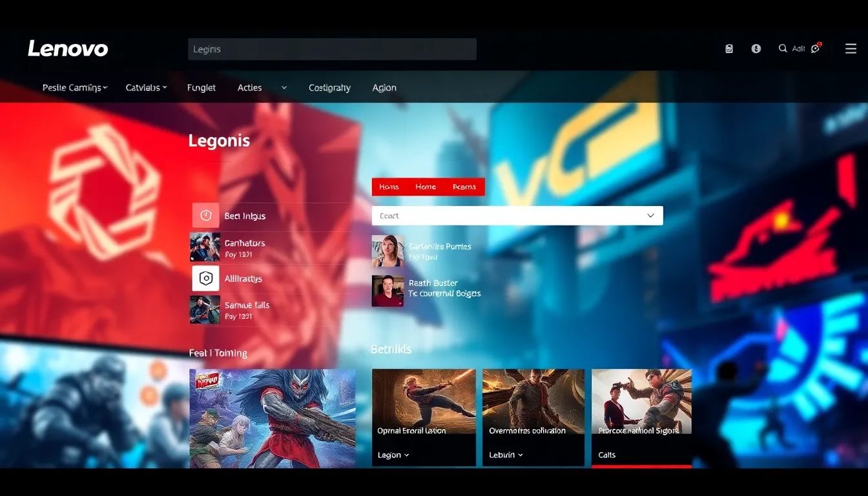This screenshot has height=496, width=868.
Task: Click the clipboard icon in the header
Action: (x=729, y=48)
